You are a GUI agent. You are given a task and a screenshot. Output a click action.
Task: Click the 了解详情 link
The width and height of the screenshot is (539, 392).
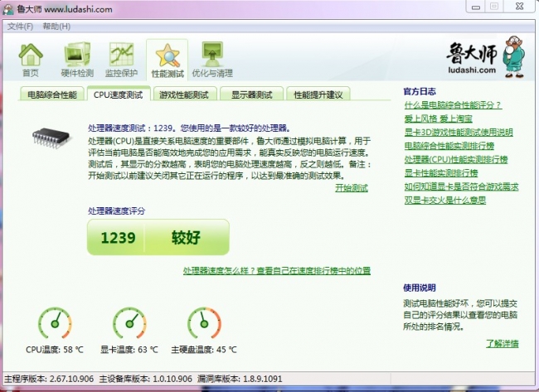click(x=503, y=343)
